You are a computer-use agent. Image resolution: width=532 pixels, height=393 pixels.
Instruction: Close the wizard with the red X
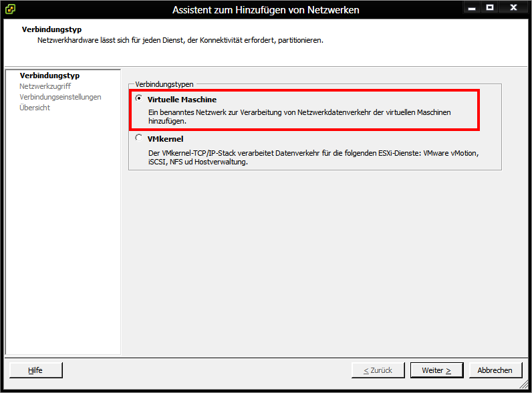point(514,7)
